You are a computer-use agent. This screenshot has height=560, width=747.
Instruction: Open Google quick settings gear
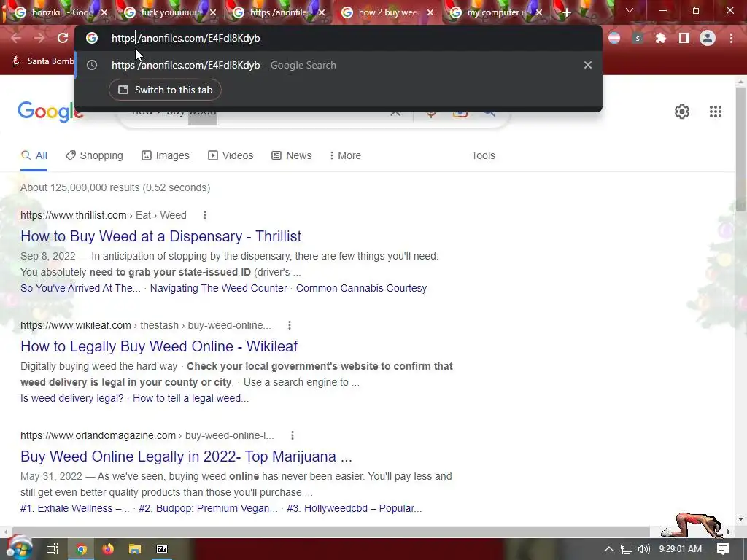(682, 112)
